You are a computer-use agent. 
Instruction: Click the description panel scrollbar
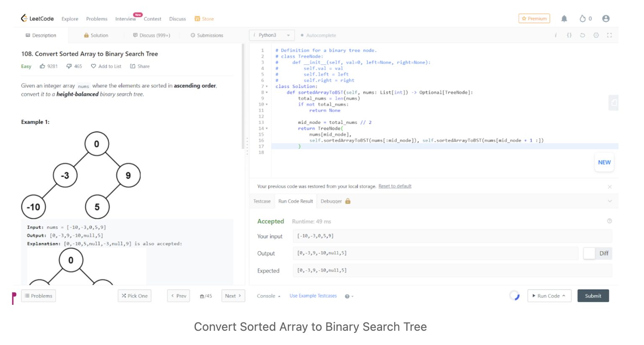point(243,96)
